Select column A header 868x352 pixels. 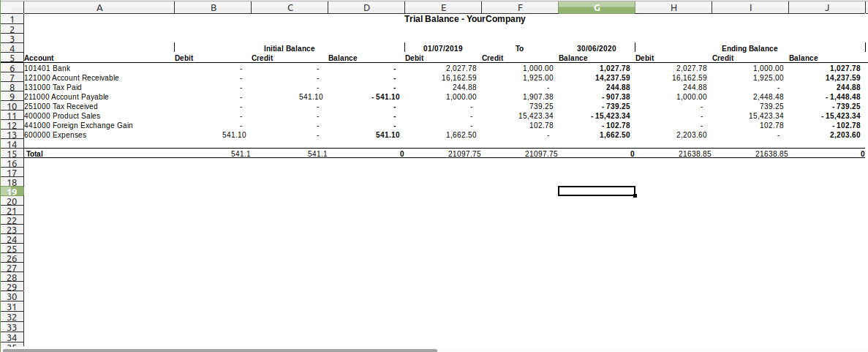99,7
